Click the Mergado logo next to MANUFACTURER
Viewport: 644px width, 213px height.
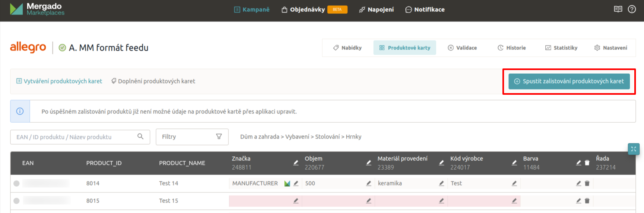coord(287,183)
